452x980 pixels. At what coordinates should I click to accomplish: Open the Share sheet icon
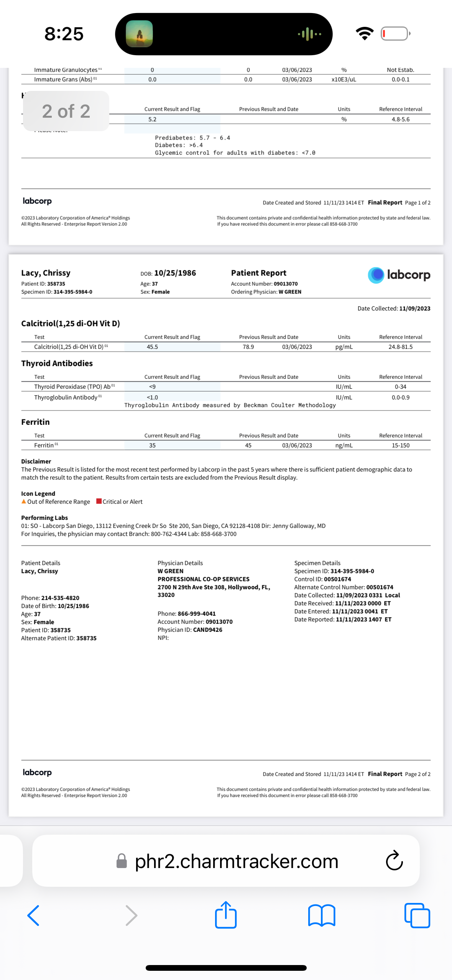coord(226,914)
